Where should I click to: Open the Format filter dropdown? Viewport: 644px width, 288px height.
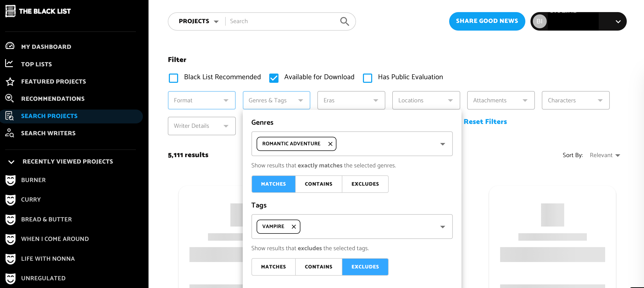[202, 100]
